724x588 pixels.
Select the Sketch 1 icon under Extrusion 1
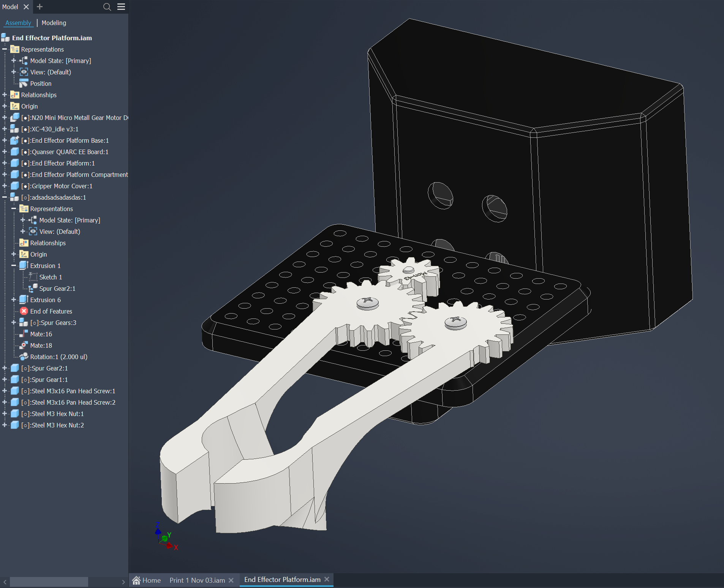click(33, 277)
